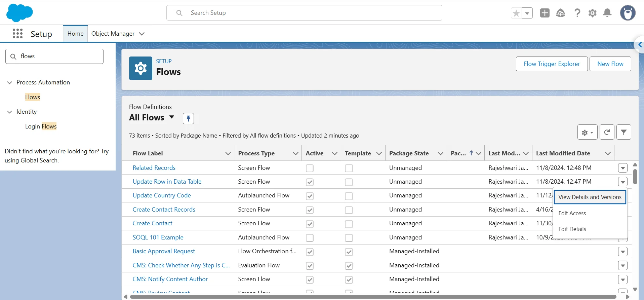Click the Flows setup gear tile icon
This screenshot has height=300, width=644.
[140, 68]
